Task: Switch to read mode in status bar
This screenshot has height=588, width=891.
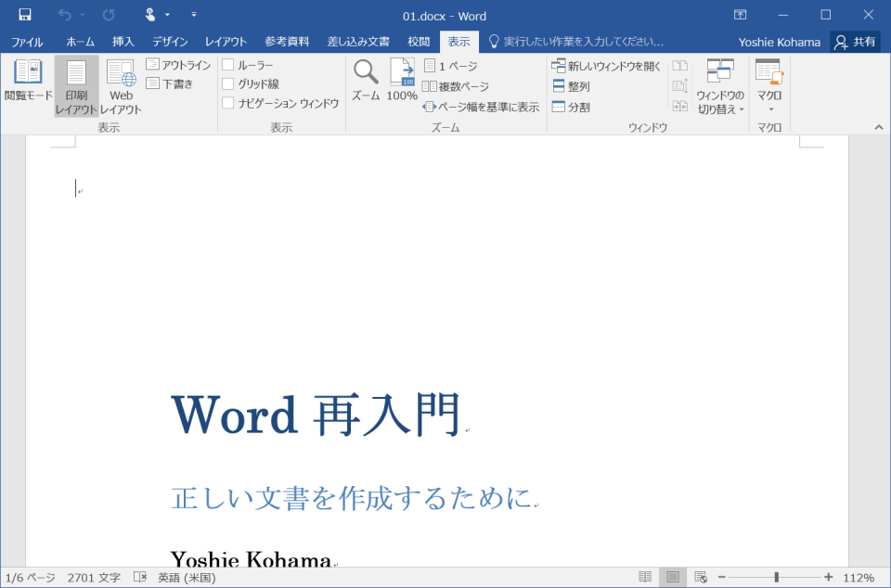Action: pos(645,577)
